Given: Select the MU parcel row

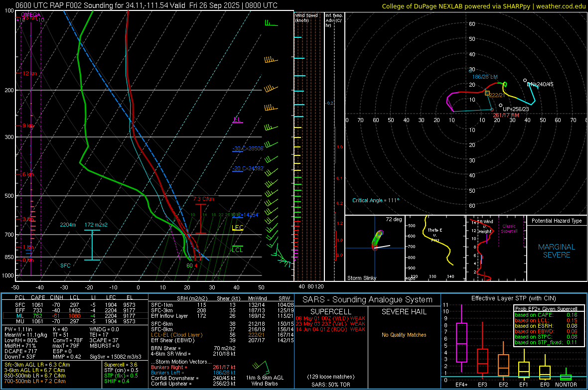Looking at the screenshot, I should pyautogui.click(x=75, y=321).
